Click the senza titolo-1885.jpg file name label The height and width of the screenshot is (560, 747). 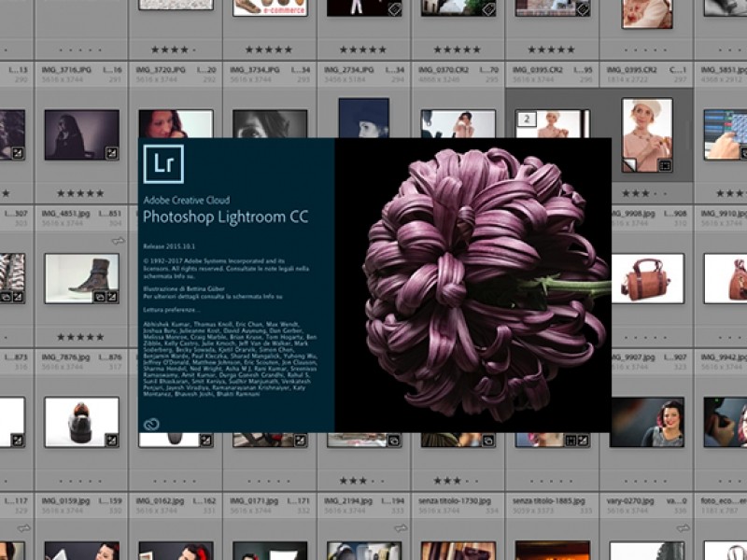549,501
